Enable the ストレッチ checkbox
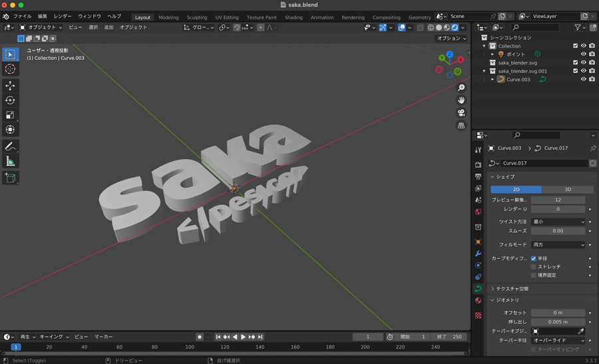This screenshot has height=364, width=599. tap(534, 267)
